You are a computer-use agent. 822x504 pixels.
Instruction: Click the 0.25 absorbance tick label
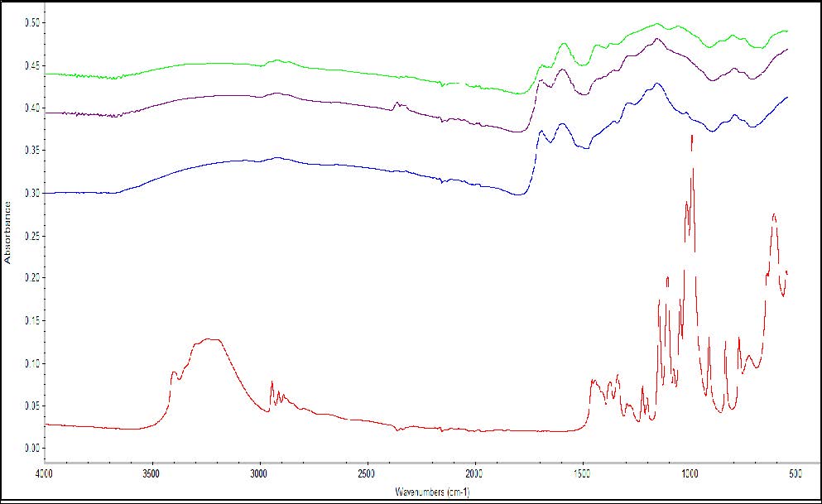pyautogui.click(x=31, y=235)
